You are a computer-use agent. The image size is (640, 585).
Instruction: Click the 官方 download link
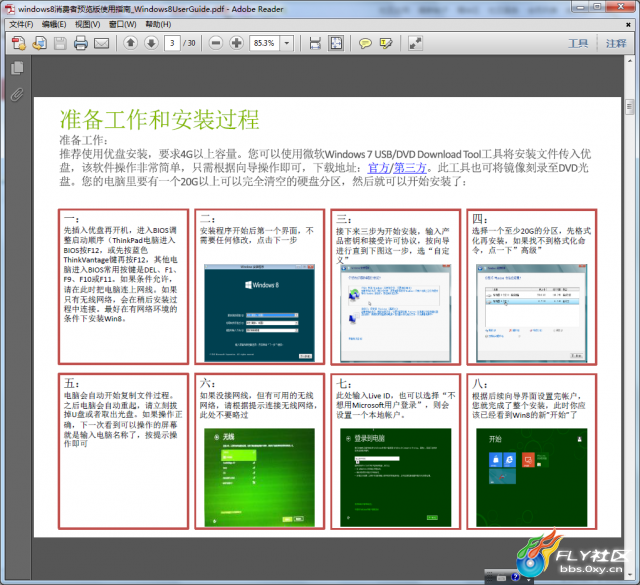click(379, 168)
